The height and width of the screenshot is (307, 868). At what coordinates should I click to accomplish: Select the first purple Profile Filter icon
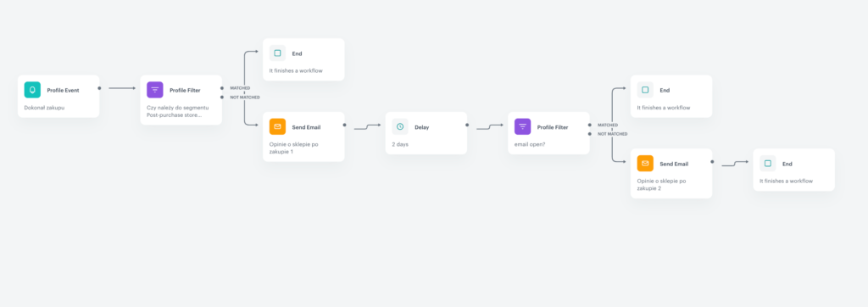155,90
